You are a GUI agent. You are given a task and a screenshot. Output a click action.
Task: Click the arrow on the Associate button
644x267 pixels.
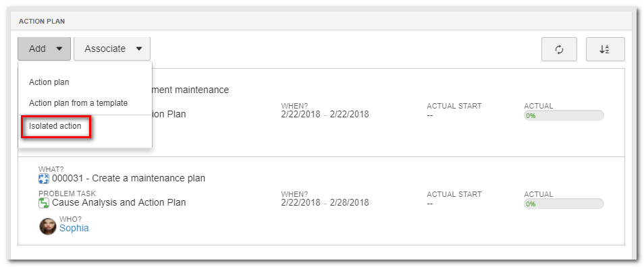pyautogui.click(x=139, y=49)
